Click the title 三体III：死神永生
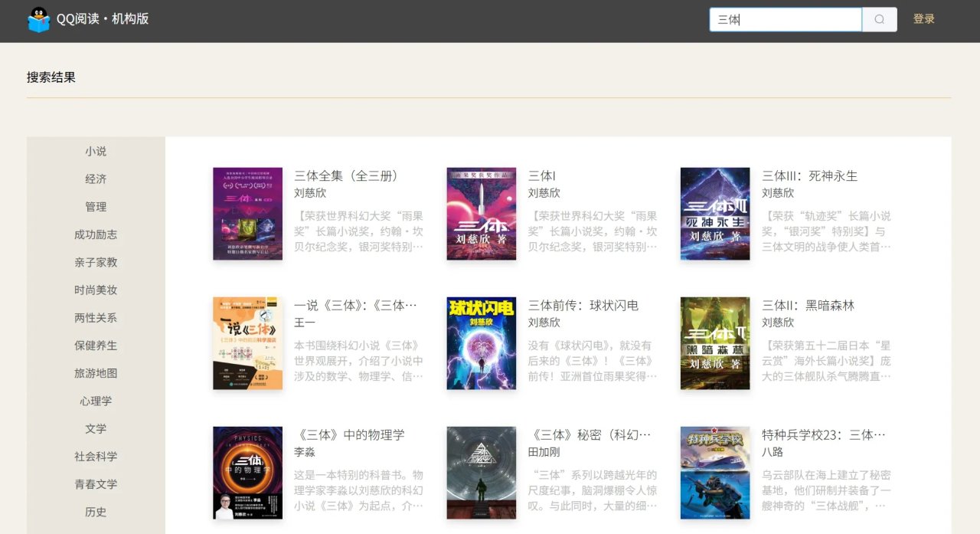This screenshot has width=980, height=534. click(x=810, y=175)
